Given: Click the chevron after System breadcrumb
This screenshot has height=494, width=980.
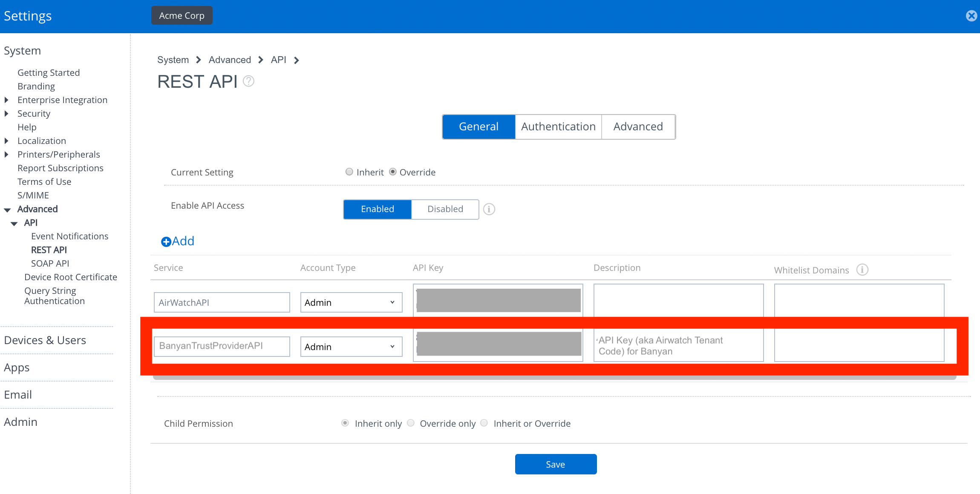Looking at the screenshot, I should tap(199, 60).
